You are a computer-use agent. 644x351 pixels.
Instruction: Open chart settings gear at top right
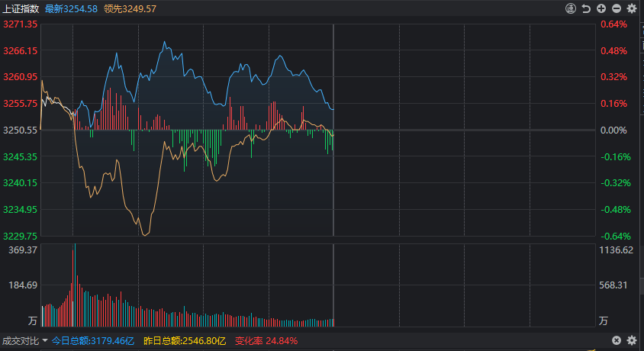tap(631, 8)
